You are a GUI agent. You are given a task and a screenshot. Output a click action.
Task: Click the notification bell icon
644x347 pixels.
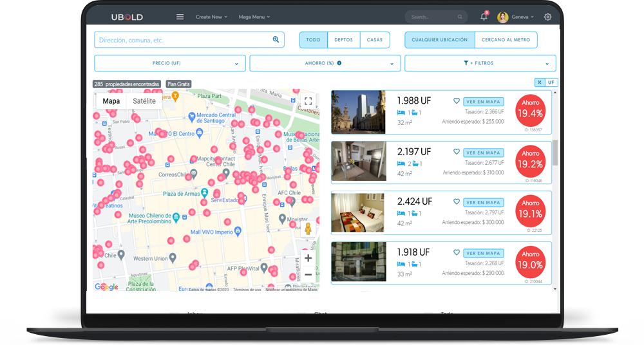coord(484,17)
